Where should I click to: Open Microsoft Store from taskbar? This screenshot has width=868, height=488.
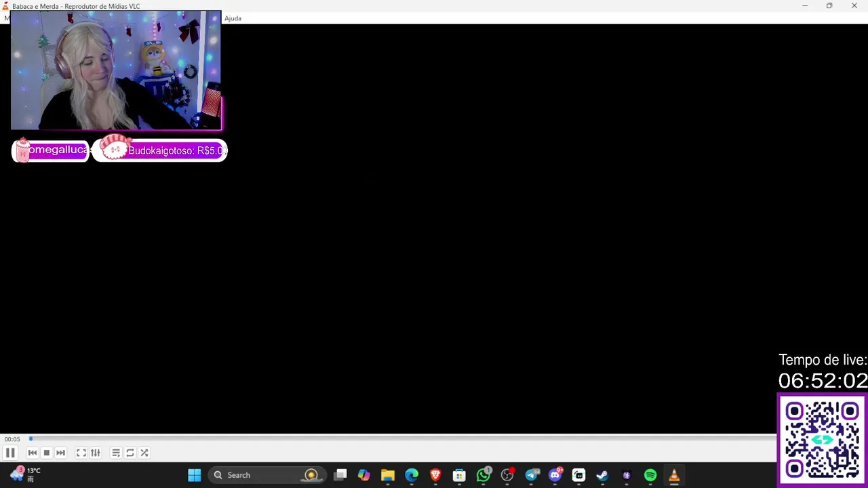click(459, 475)
